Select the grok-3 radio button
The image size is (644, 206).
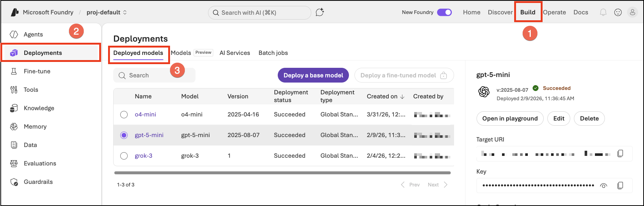click(124, 156)
